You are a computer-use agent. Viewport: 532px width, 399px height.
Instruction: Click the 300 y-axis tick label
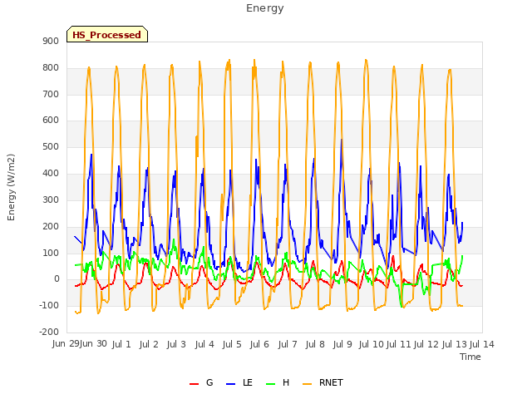pos(51,199)
